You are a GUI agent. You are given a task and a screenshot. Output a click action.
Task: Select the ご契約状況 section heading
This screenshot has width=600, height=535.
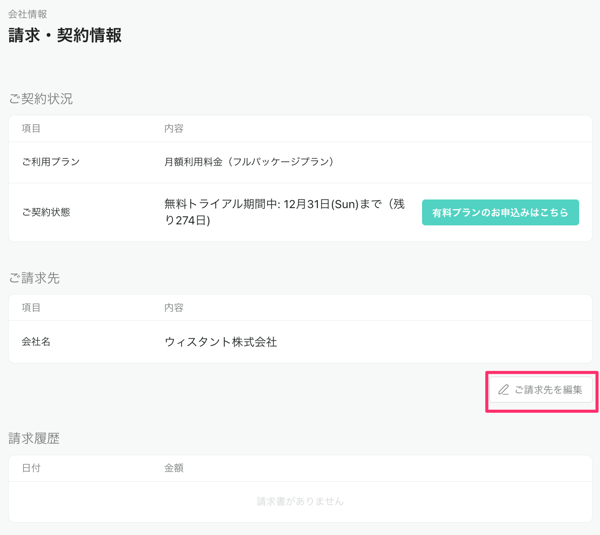pyautogui.click(x=41, y=99)
